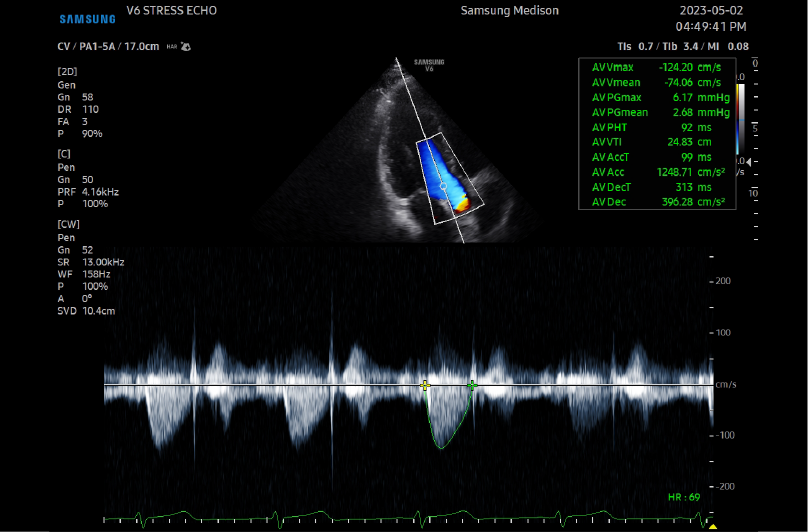
Task: Click the yellow triangle at ECG strip end
Action: pyautogui.click(x=713, y=527)
